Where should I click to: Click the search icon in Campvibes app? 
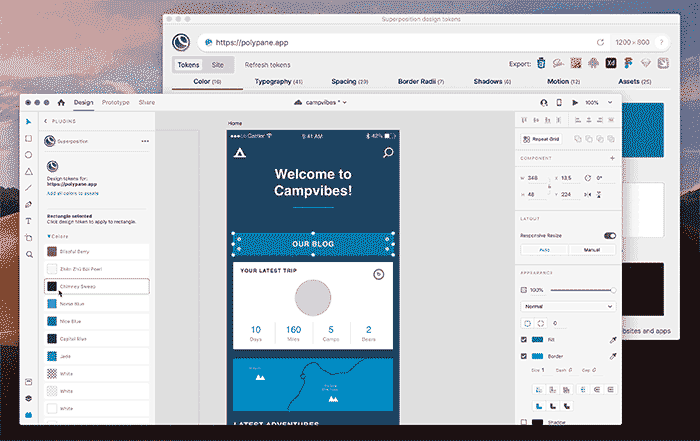click(x=388, y=153)
